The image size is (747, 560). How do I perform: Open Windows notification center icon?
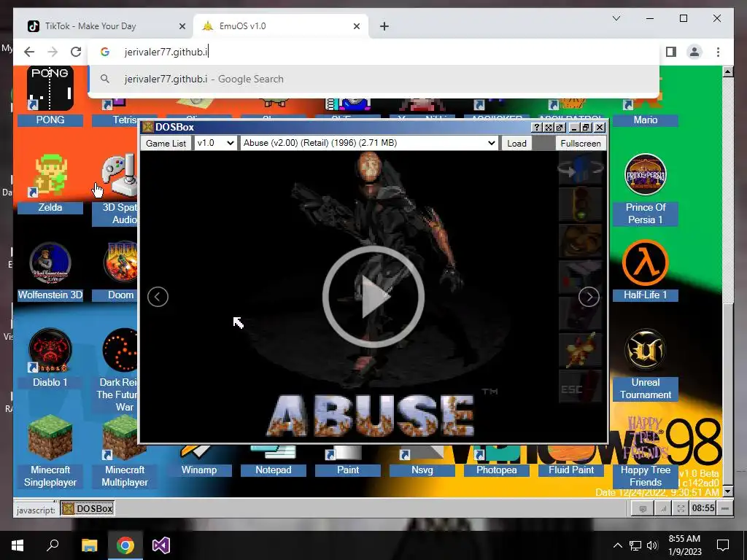pos(723,545)
